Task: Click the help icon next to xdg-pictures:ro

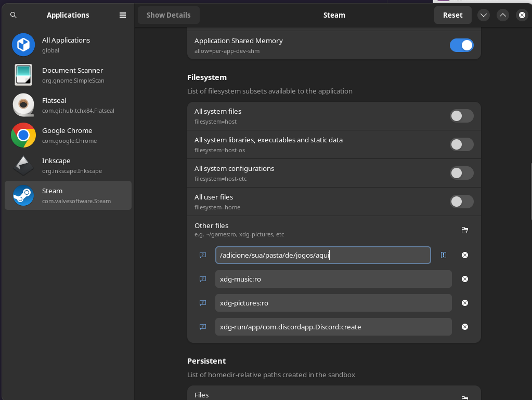Action: (203, 303)
